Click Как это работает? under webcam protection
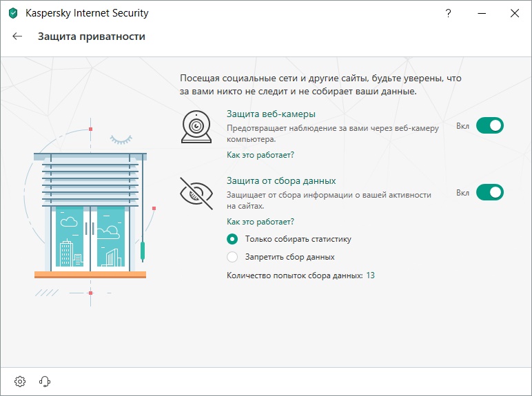The image size is (532, 396). click(260, 154)
